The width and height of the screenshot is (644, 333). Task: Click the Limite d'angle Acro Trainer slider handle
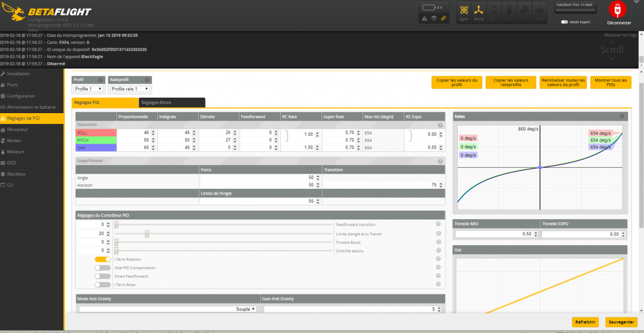(x=147, y=233)
